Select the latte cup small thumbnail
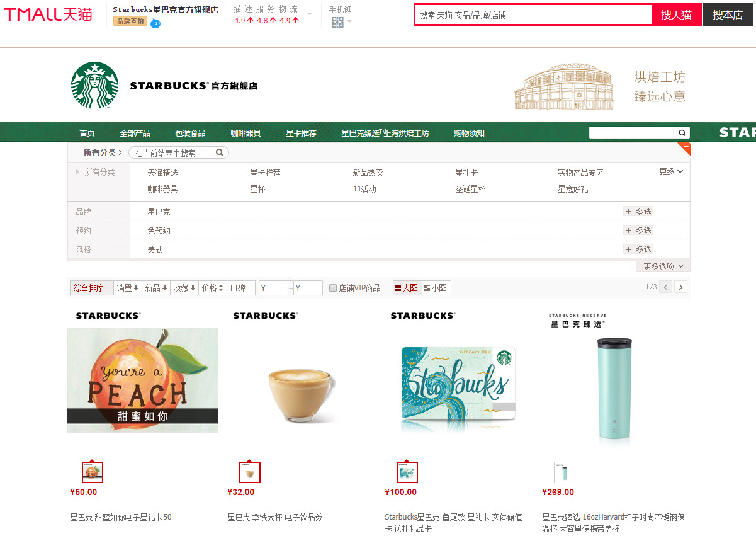 pyautogui.click(x=250, y=472)
